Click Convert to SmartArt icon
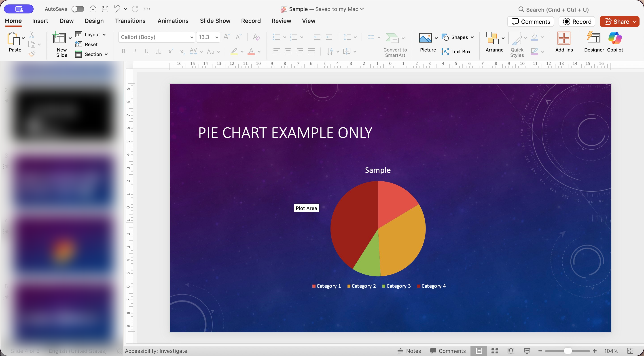This screenshot has height=356, width=644. pos(392,38)
